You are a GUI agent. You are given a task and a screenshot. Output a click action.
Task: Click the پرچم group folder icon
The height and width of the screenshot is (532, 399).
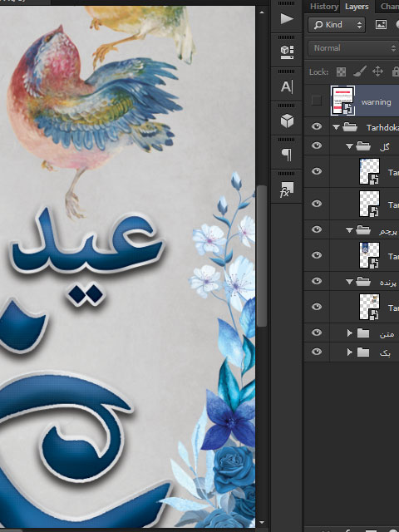pos(363,230)
